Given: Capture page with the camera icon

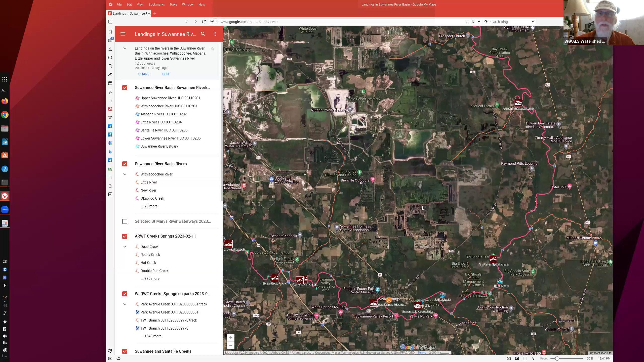Looking at the screenshot, I should (509, 358).
